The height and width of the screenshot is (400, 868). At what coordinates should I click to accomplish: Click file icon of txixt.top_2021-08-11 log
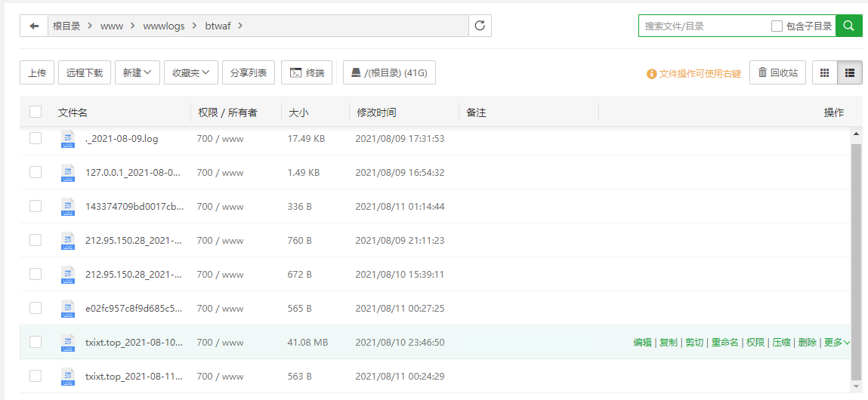[68, 376]
